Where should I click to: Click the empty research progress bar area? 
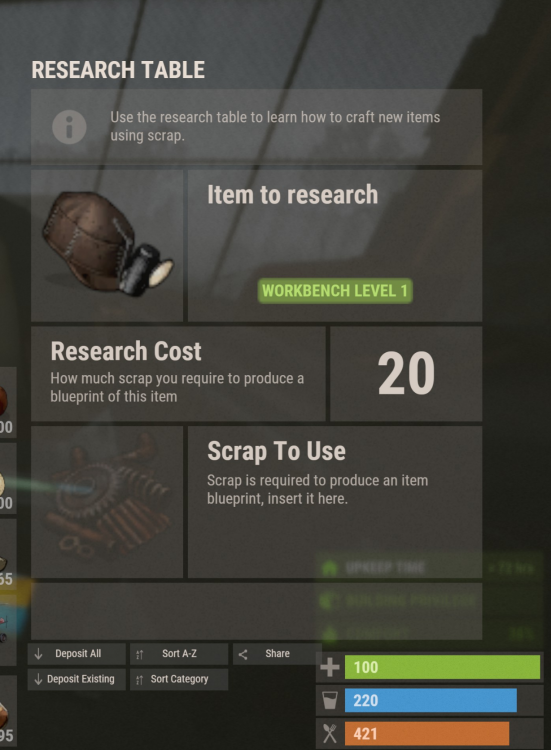coord(256,611)
